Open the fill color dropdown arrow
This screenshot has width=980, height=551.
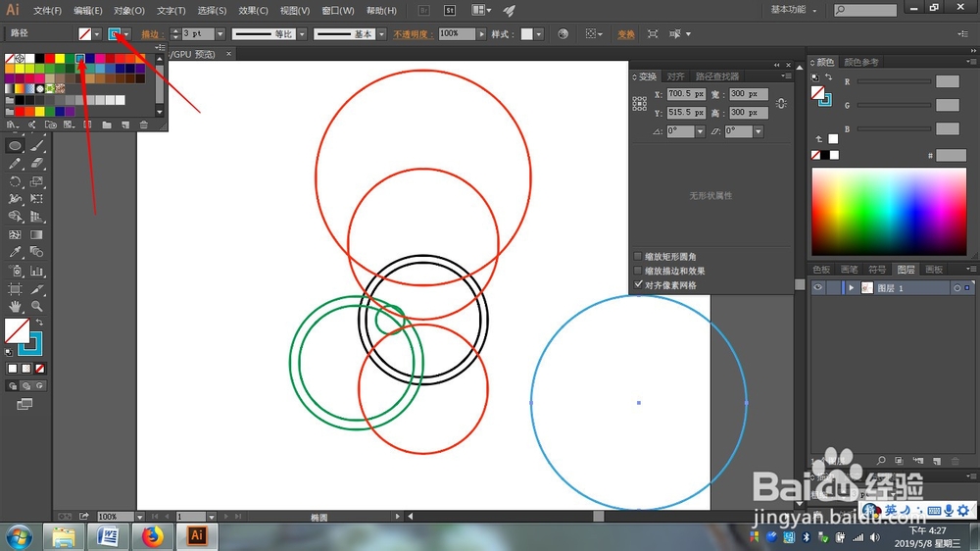(97, 34)
